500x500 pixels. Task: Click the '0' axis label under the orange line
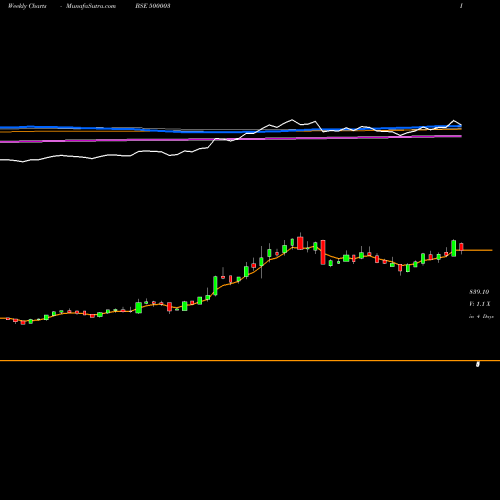[478, 364]
